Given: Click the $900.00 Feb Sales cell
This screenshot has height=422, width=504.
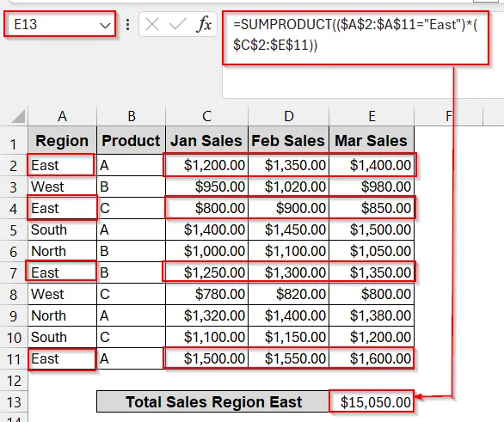Looking at the screenshot, I should pyautogui.click(x=289, y=208).
